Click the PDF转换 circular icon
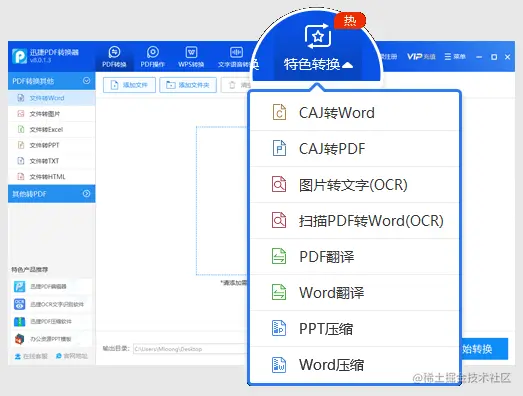Image resolution: width=523 pixels, height=396 pixels. pos(114,52)
